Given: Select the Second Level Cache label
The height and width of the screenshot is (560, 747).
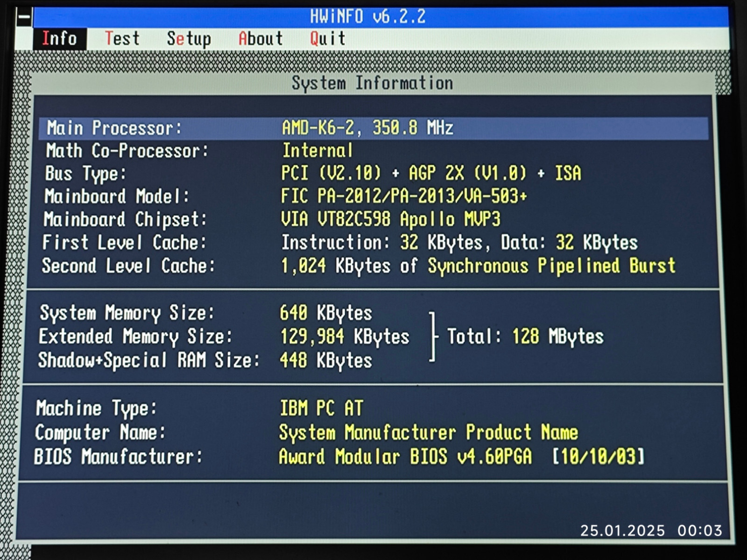Looking at the screenshot, I should [x=128, y=266].
